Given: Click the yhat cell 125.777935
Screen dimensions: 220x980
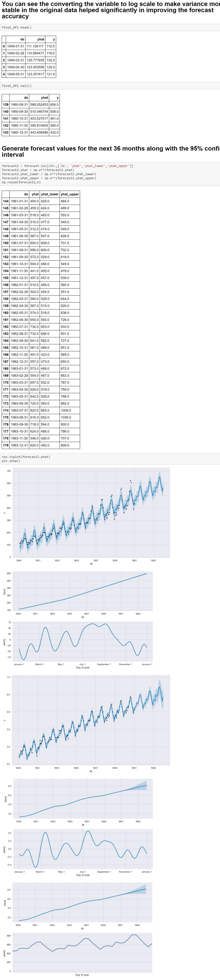Looking at the screenshot, I should pos(35,60).
